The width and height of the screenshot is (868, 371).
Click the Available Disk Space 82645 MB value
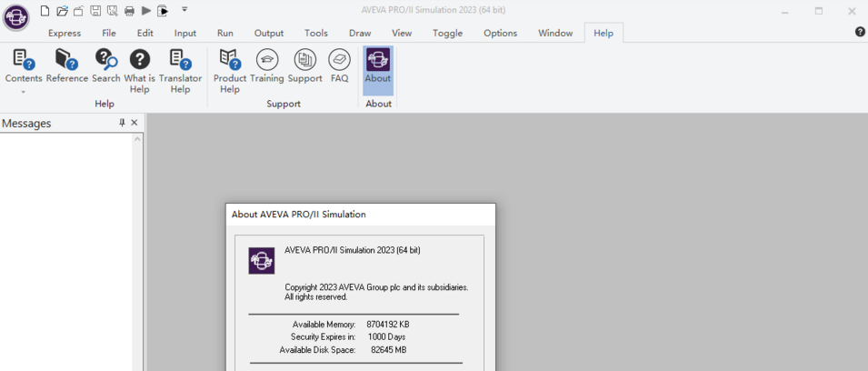click(387, 349)
